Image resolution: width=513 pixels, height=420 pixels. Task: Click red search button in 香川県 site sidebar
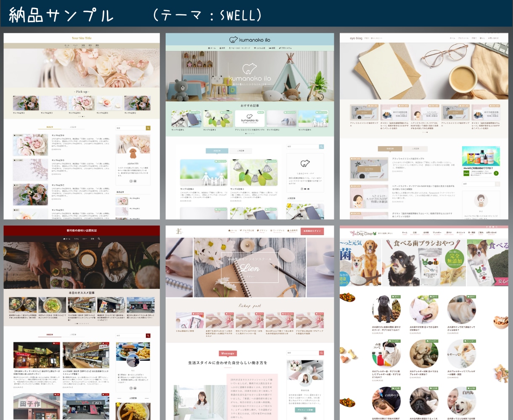[x=148, y=336]
